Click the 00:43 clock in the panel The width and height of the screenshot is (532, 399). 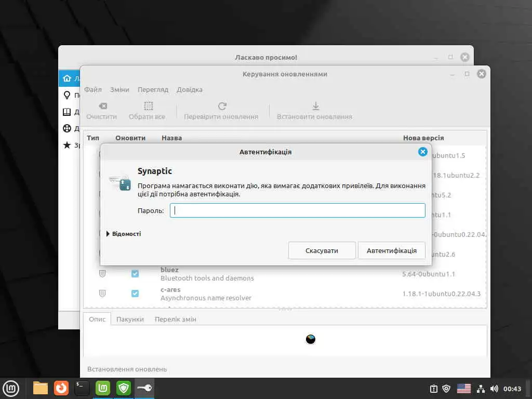[512, 389]
